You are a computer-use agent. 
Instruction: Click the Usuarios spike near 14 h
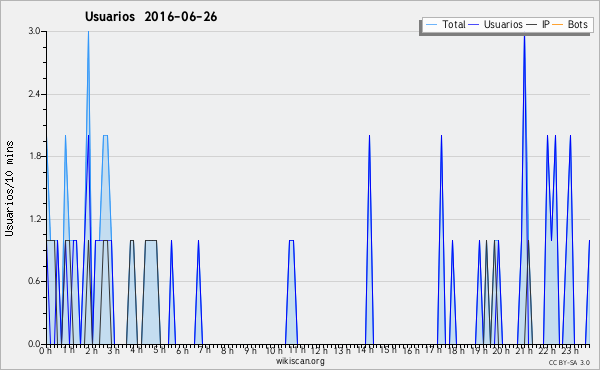369,136
